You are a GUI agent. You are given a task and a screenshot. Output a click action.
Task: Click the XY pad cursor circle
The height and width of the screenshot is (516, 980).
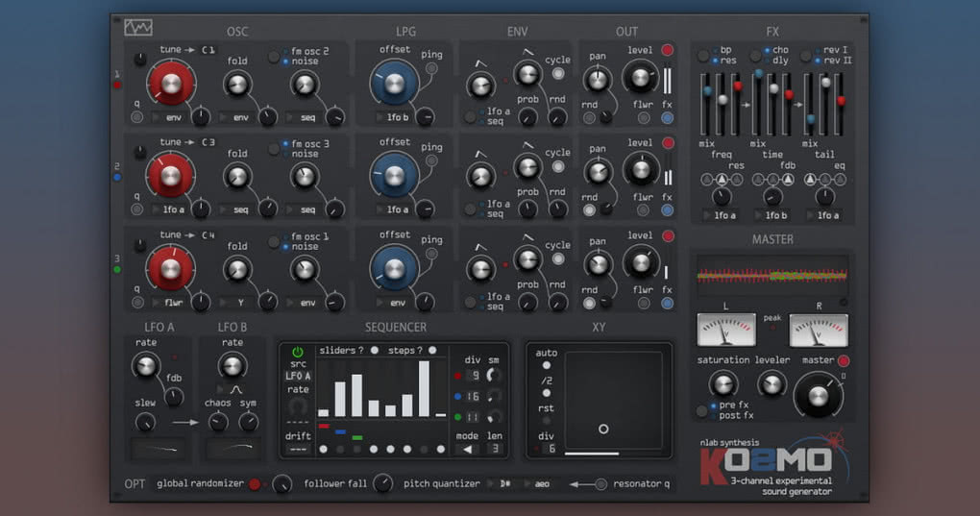click(603, 430)
